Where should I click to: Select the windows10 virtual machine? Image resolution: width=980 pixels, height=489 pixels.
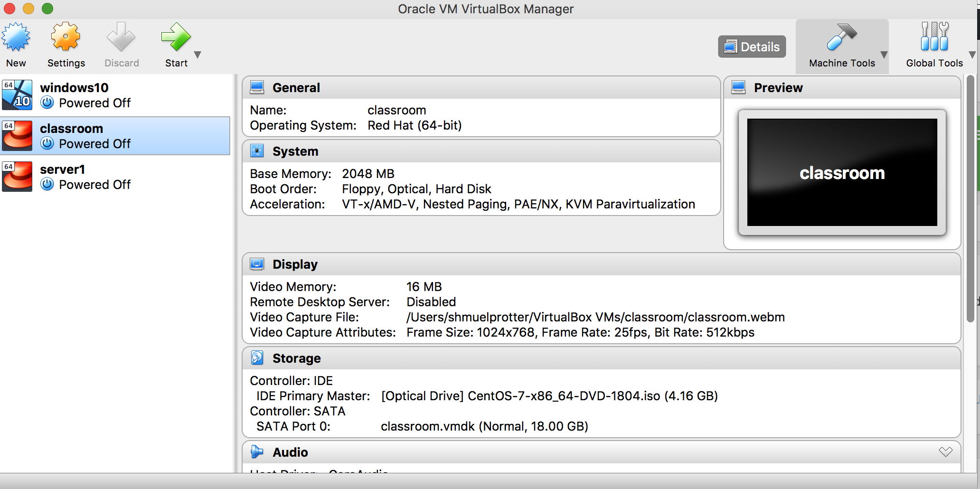(115, 95)
